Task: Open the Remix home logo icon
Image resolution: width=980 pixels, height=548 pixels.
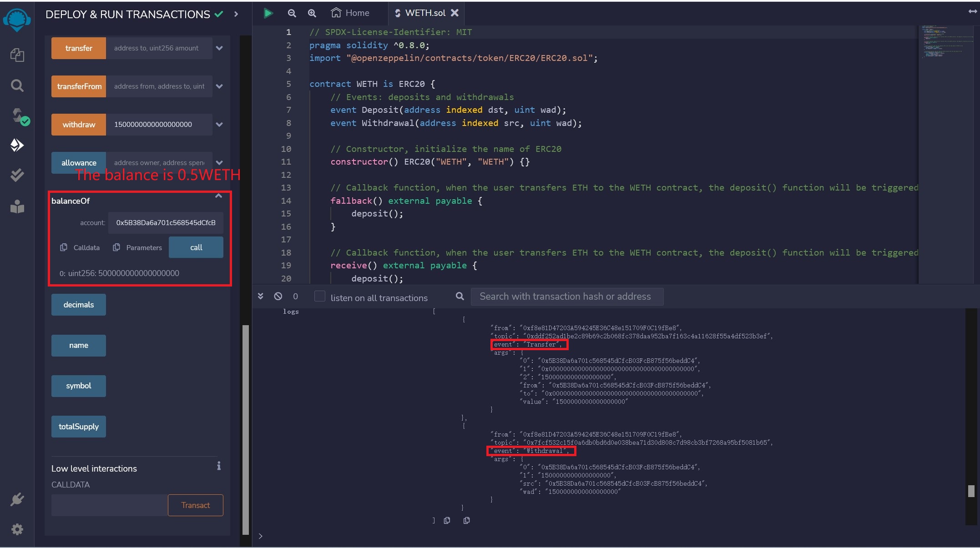Action: [x=17, y=20]
